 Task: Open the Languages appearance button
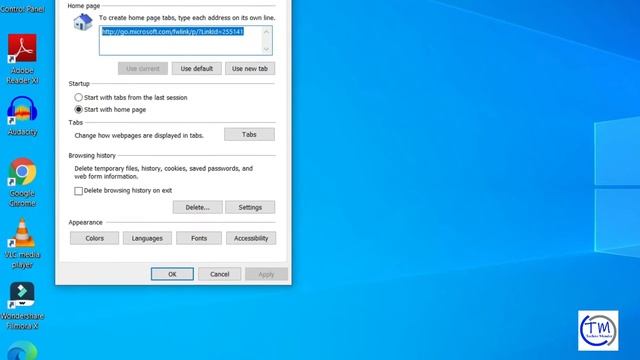[147, 238]
